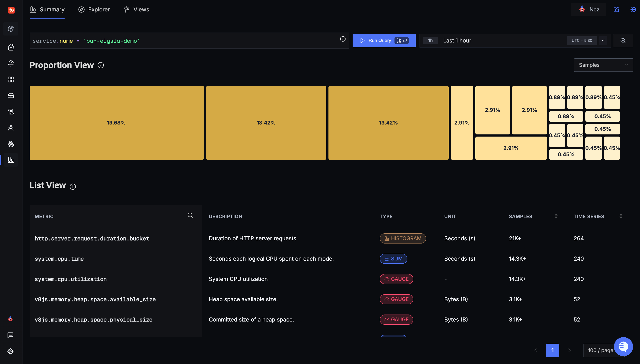Open the Home sidebar icon
Viewport: 640px width, 364px height.
pyautogui.click(x=11, y=47)
